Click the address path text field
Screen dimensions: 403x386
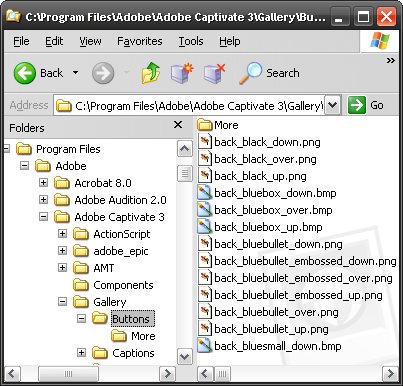189,106
